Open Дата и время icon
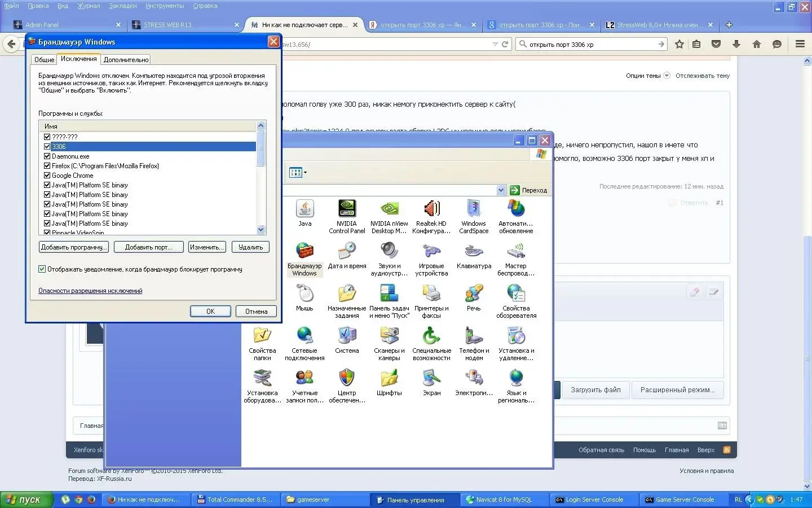 pos(347,256)
